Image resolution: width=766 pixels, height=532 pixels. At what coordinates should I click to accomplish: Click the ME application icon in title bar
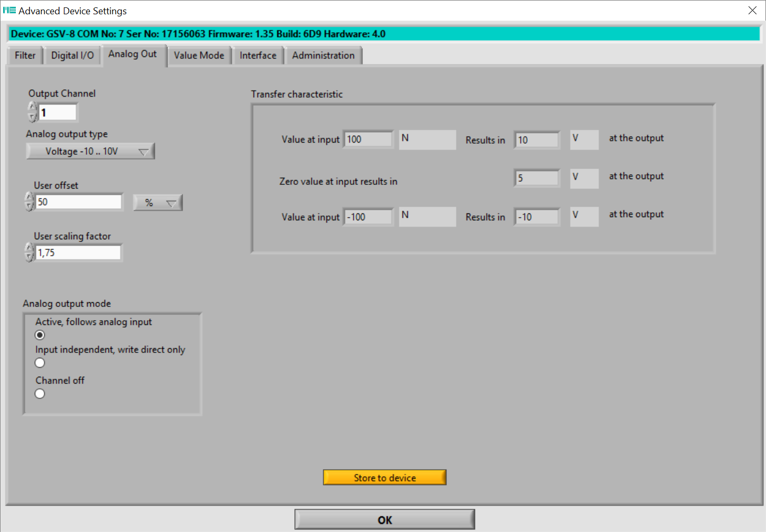coord(9,10)
